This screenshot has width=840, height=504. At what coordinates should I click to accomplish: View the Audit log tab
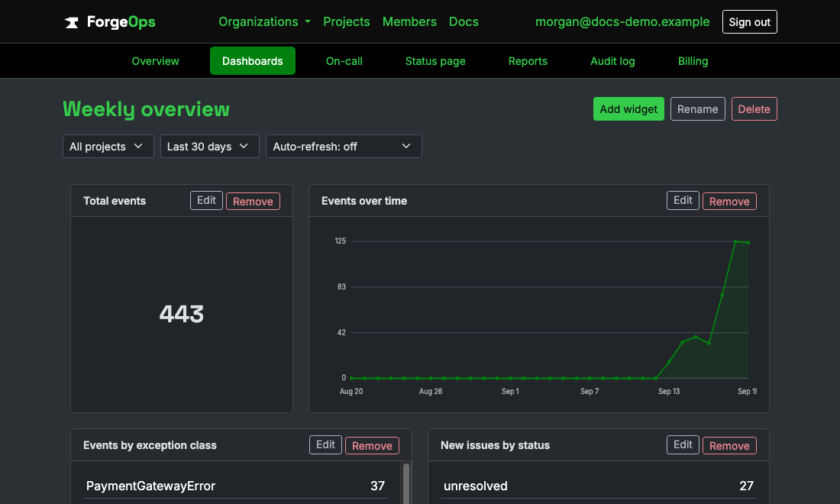click(x=612, y=61)
